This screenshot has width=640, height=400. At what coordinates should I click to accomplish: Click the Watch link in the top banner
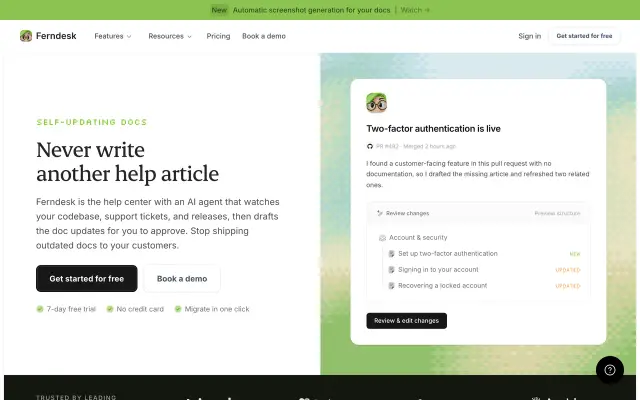pos(415,10)
